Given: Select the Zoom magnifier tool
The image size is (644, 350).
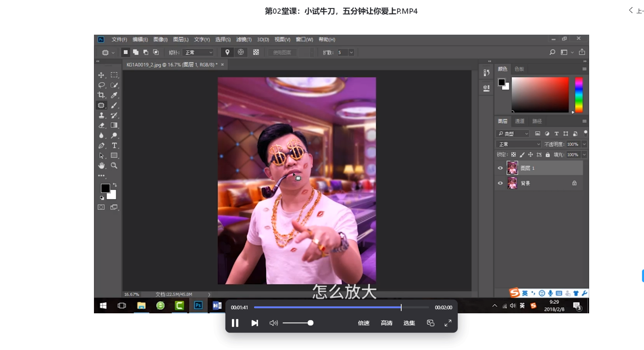Looking at the screenshot, I should click(114, 166).
